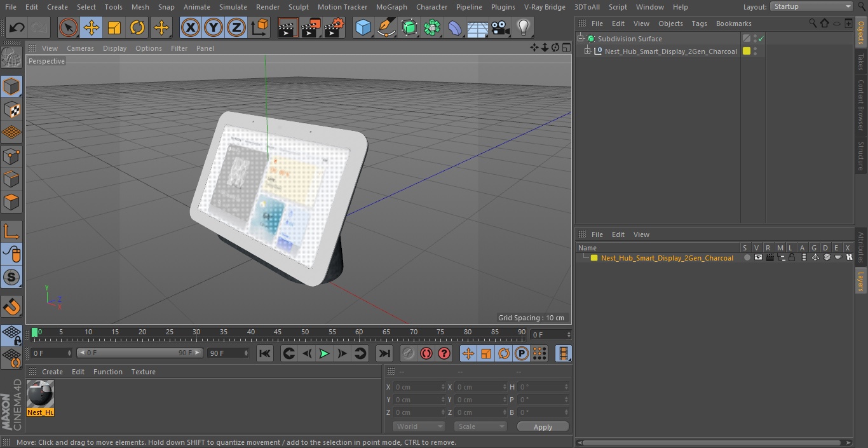Open viewport Cameras menu
868x448 pixels.
(80, 48)
